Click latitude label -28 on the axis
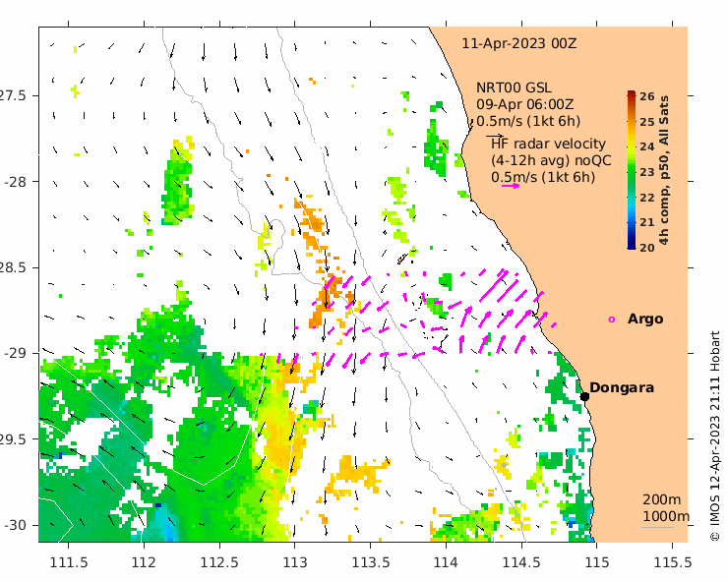The width and height of the screenshot is (728, 582). tap(15, 182)
